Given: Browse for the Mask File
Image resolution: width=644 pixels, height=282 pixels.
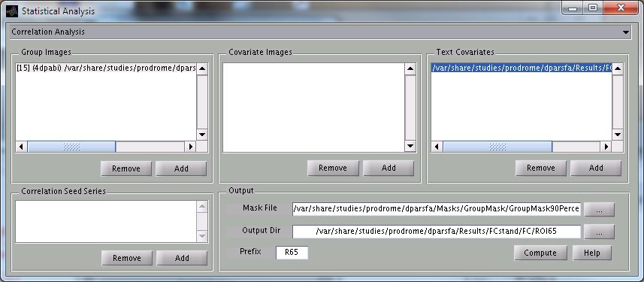Looking at the screenshot, I should coord(599,210).
